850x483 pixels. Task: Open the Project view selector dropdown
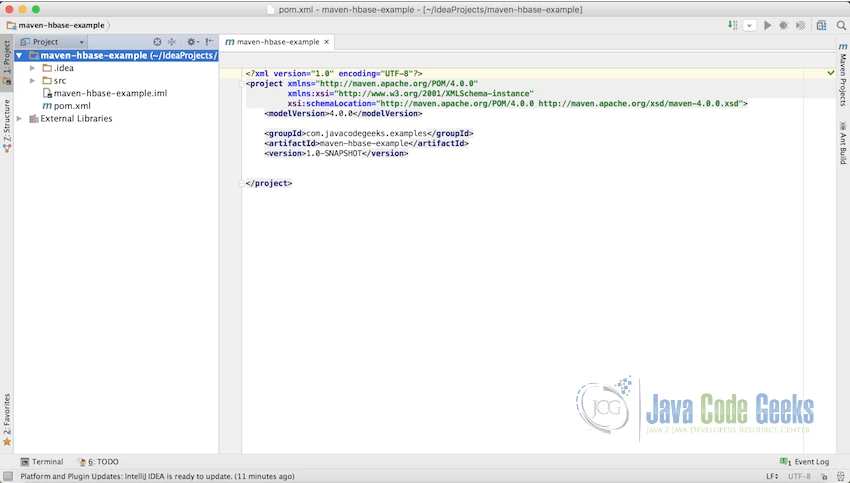pos(52,42)
